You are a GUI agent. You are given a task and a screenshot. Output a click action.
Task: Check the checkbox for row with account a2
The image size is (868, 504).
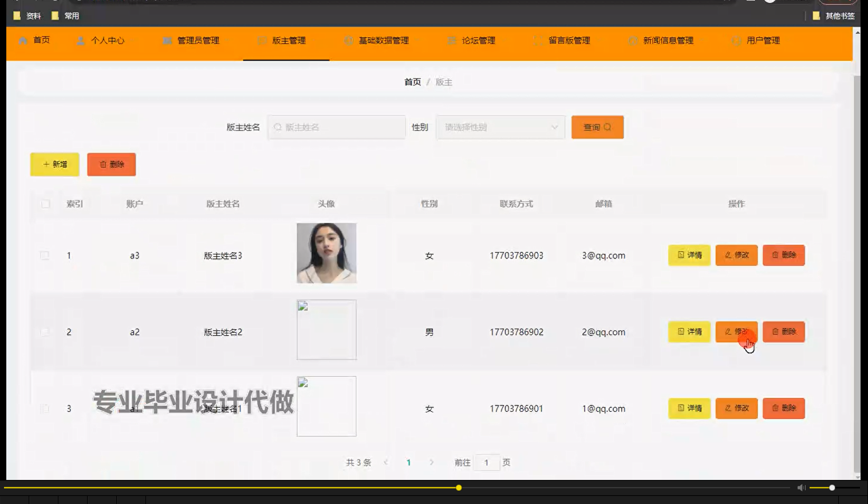(45, 332)
